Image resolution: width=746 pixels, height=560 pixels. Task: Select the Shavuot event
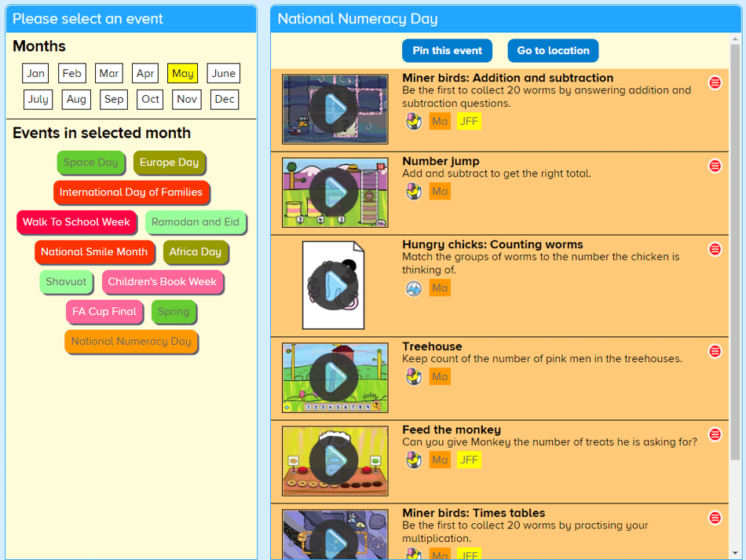[66, 282]
